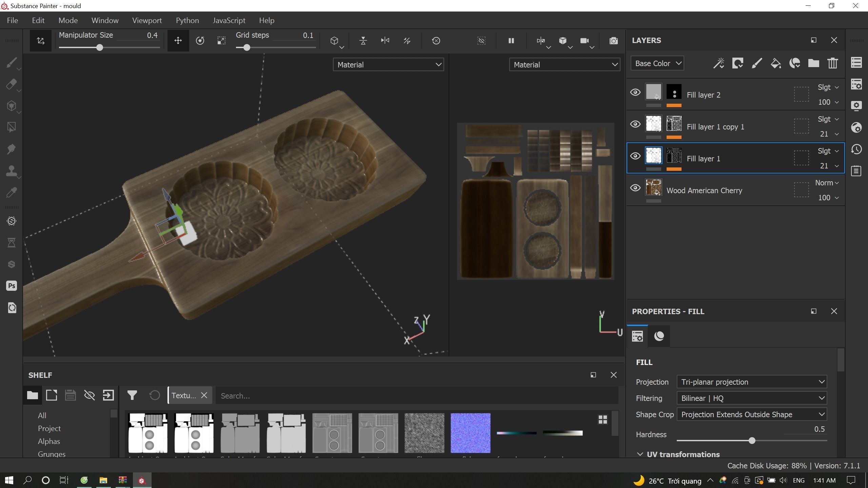
Task: Add a new fill layer
Action: (776, 63)
